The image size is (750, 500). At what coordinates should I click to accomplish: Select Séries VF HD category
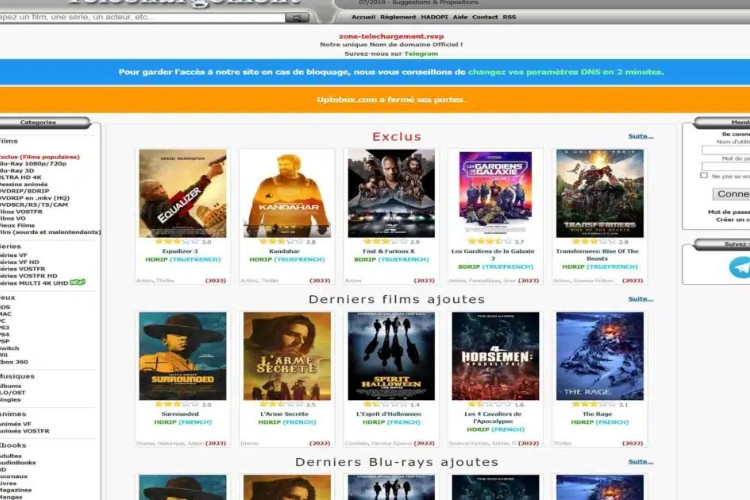[x=20, y=262]
